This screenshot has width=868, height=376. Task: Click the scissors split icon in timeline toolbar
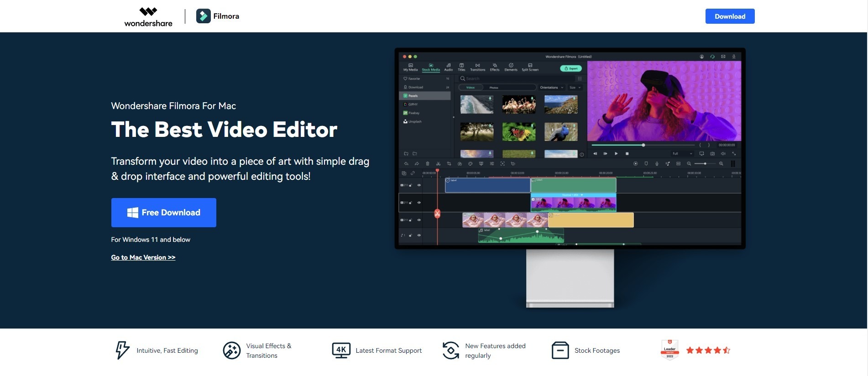click(438, 164)
